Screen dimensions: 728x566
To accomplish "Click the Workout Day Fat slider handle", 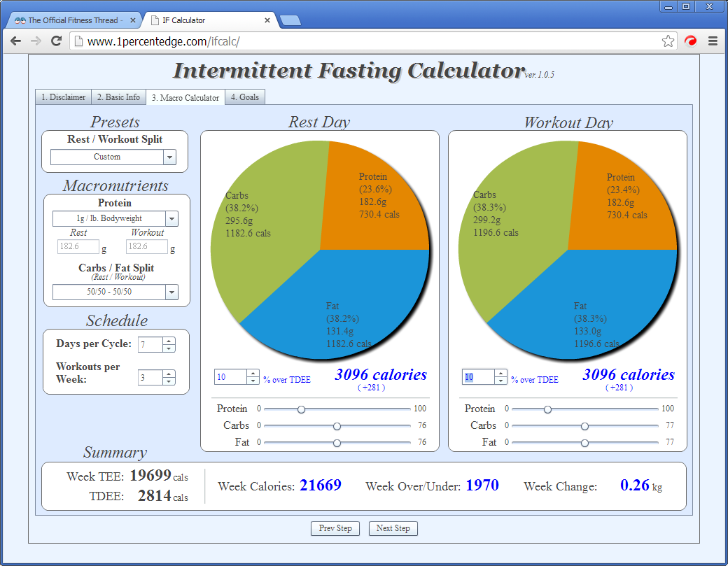I will (x=585, y=443).
